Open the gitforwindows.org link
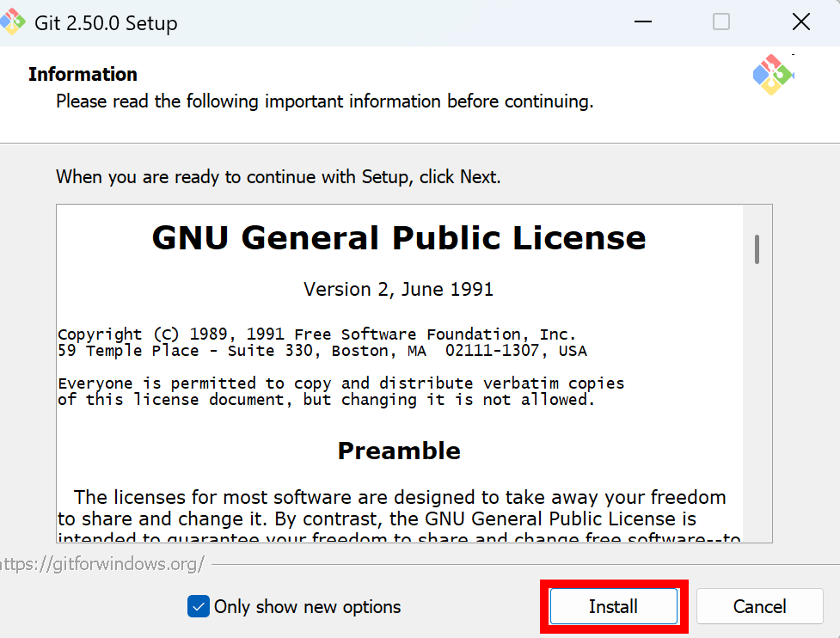Screen dimensions: 840x638 [x=101, y=564]
